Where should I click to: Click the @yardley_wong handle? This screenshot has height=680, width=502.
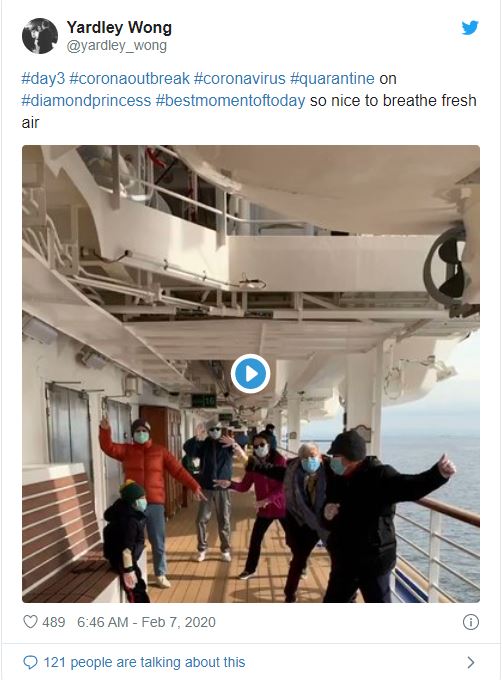pos(116,46)
